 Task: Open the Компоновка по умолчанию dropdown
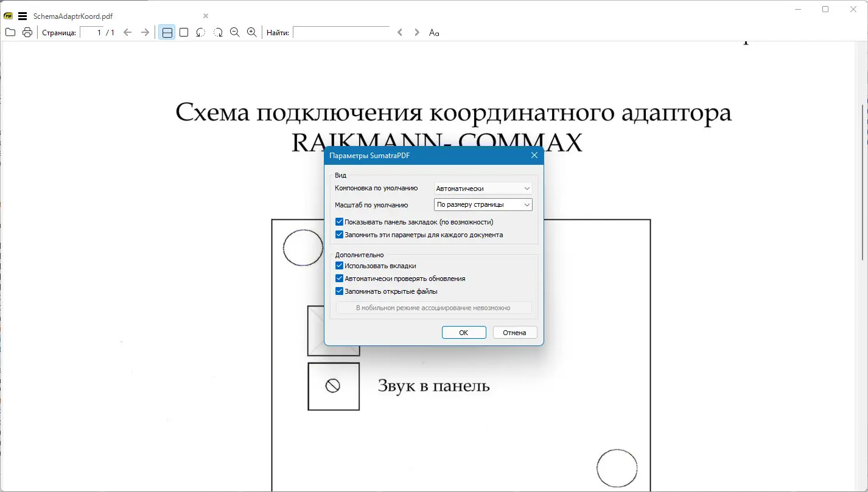tap(483, 189)
